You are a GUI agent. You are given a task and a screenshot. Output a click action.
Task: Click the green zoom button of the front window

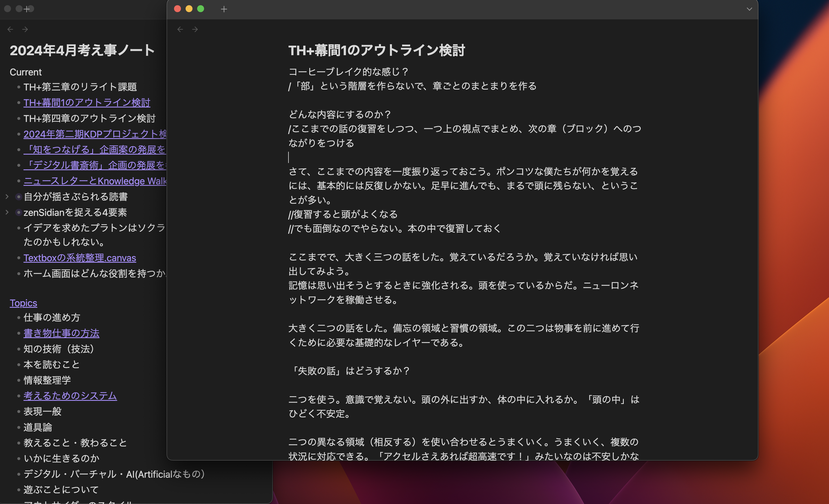(201, 9)
